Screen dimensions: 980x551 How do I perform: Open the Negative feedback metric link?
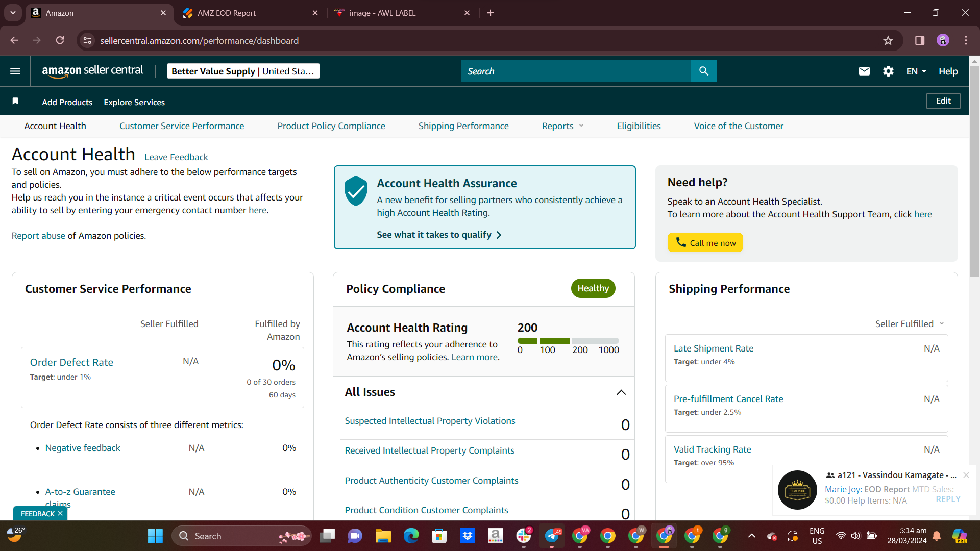coord(83,448)
